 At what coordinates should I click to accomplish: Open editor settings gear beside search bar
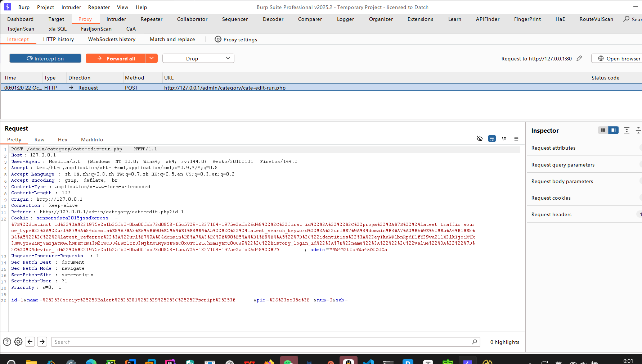18,342
